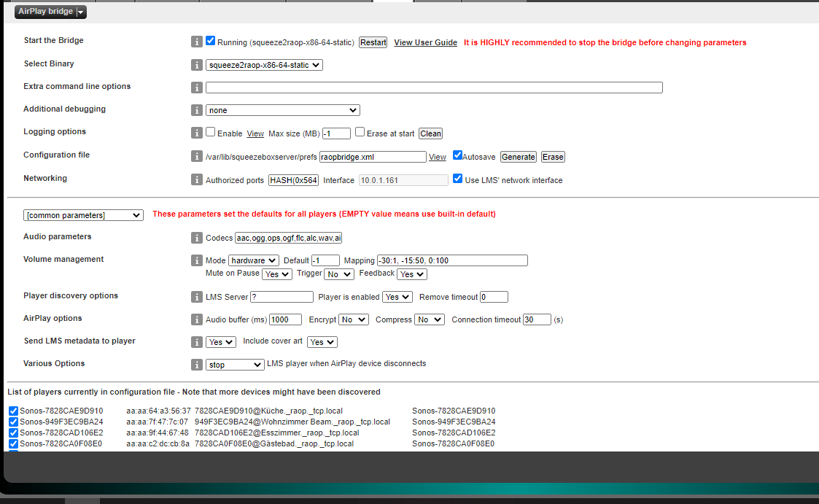Click info icon next to Start the Bridge
The image size is (819, 504).
point(196,42)
